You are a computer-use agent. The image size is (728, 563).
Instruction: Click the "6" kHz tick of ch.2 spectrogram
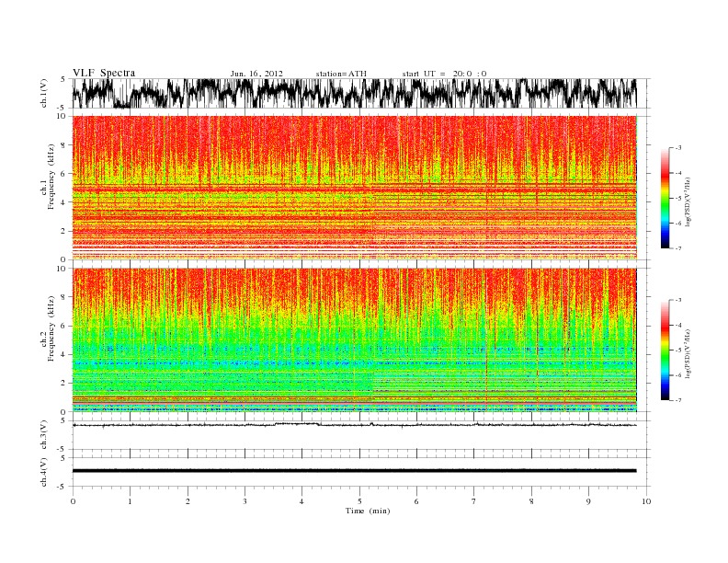(x=63, y=326)
